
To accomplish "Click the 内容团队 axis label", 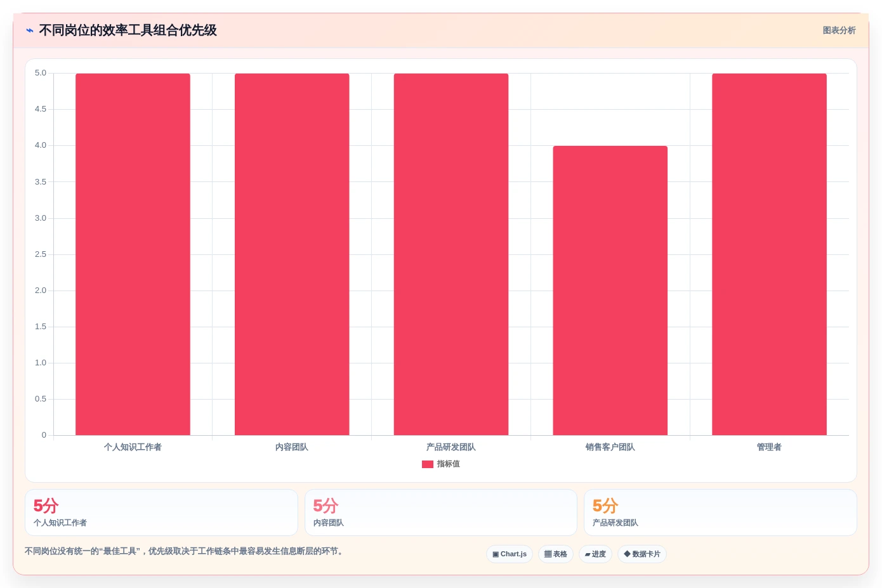I will (292, 447).
